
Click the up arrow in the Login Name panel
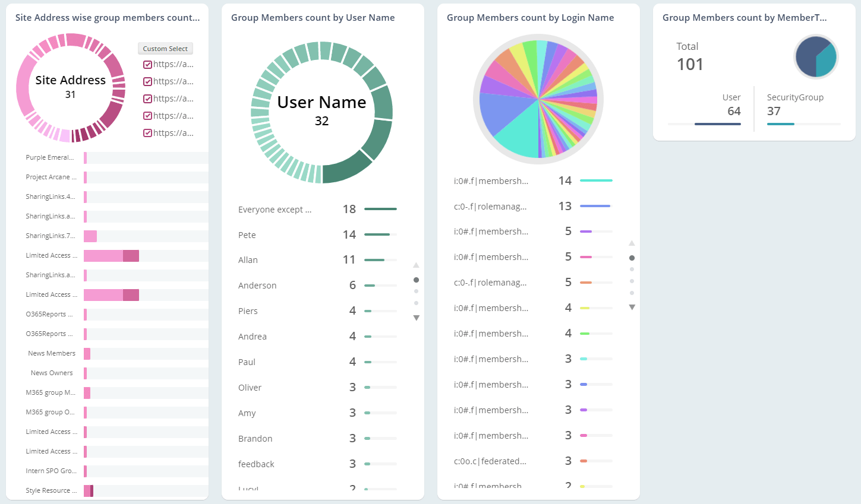point(632,243)
